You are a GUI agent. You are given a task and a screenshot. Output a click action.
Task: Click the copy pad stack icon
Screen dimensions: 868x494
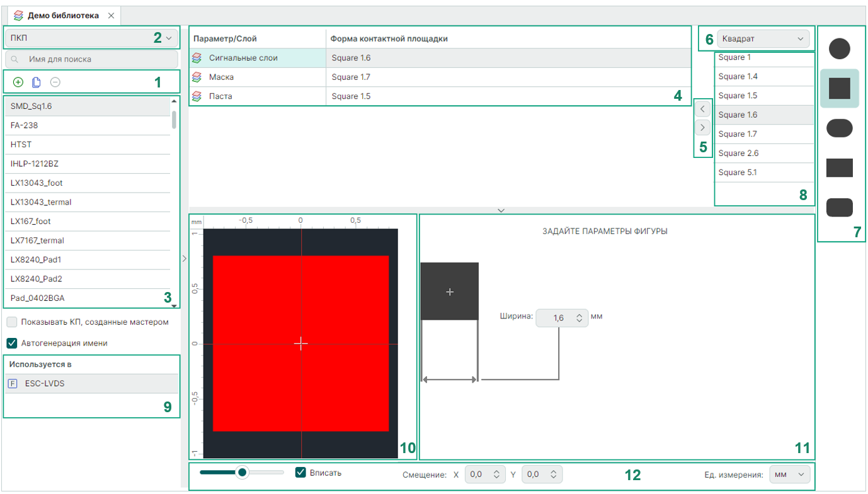click(x=37, y=82)
